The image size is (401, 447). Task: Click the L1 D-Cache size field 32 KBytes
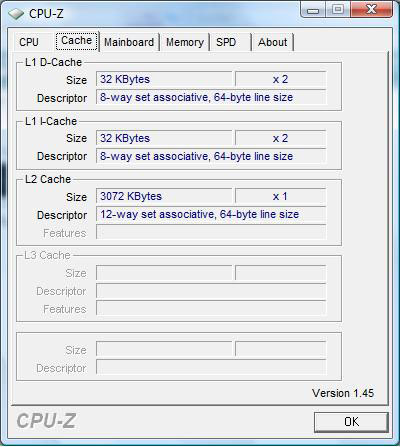click(x=164, y=79)
